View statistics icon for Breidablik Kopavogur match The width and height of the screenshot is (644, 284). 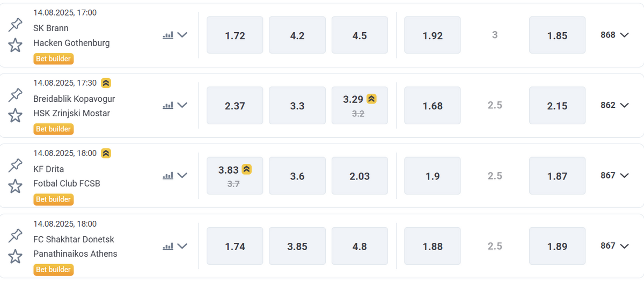[168, 106]
